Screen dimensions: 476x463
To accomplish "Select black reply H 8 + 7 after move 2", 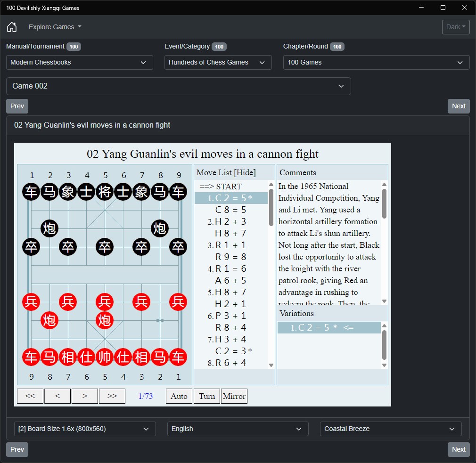I will (x=231, y=233).
